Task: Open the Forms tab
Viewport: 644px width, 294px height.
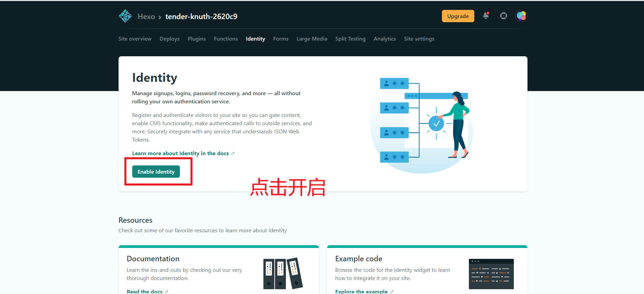Action: coord(281,39)
